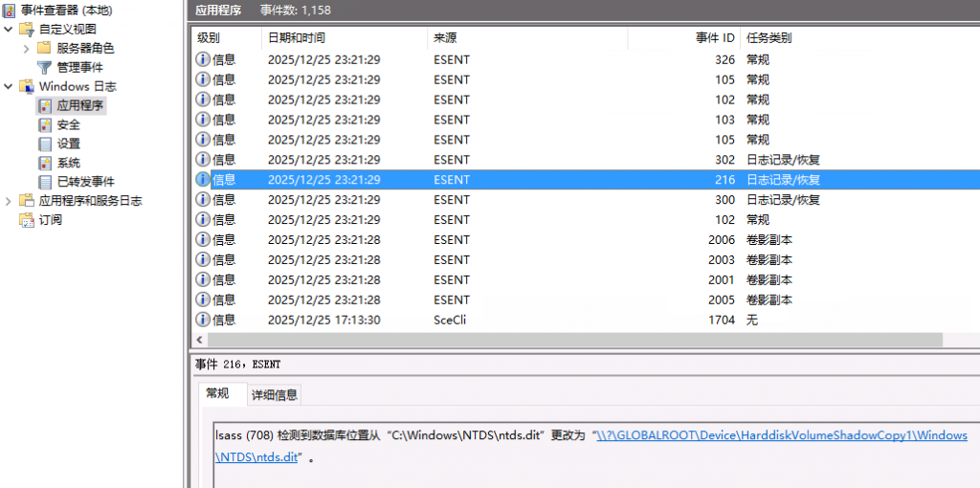The height and width of the screenshot is (488, 980).
Task: Click the 订阅 icon in tree
Action: pos(27,220)
